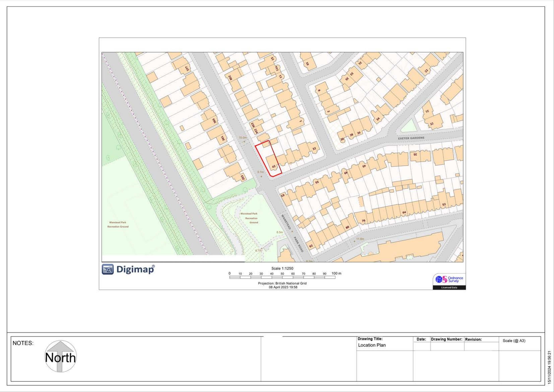The height and width of the screenshot is (392, 554).
Task: Click the Projection British National Grid text
Action: point(282,283)
